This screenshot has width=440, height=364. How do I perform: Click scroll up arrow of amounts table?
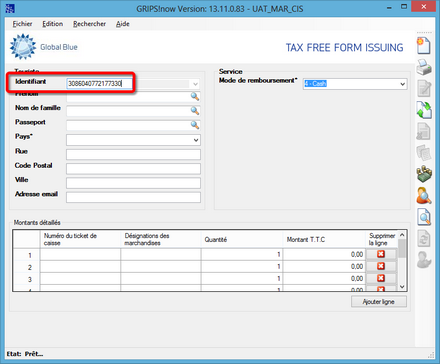click(x=402, y=235)
